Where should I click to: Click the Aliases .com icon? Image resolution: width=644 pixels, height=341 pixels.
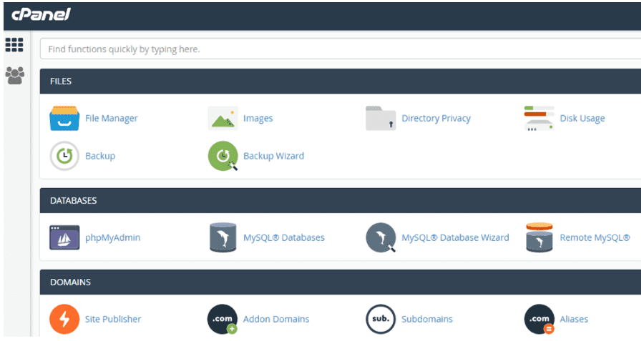540,320
